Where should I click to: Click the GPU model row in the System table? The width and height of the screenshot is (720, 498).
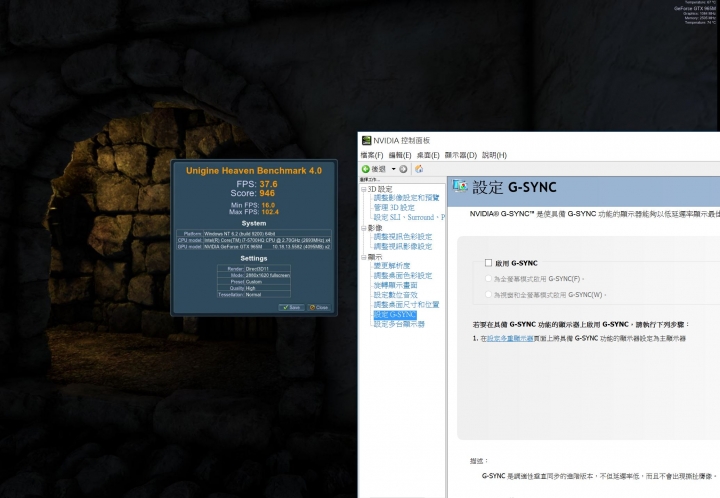click(x=254, y=246)
